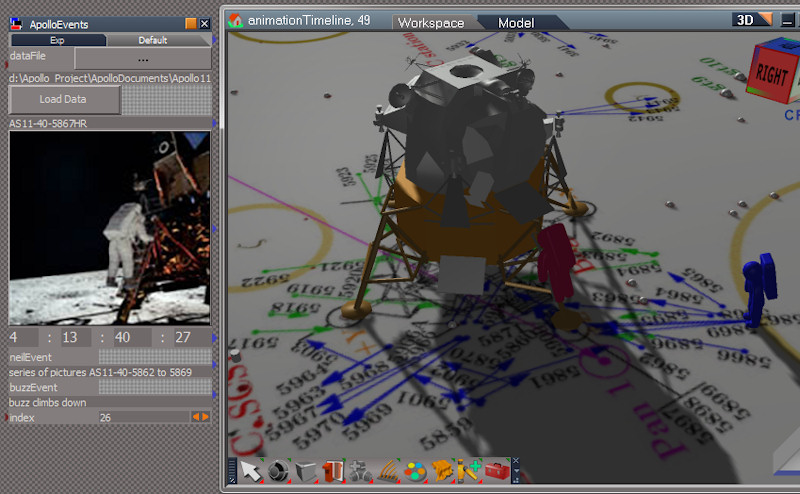The height and width of the screenshot is (494, 800).
Task: Click the toolbar grip handle
Action: pos(232,470)
